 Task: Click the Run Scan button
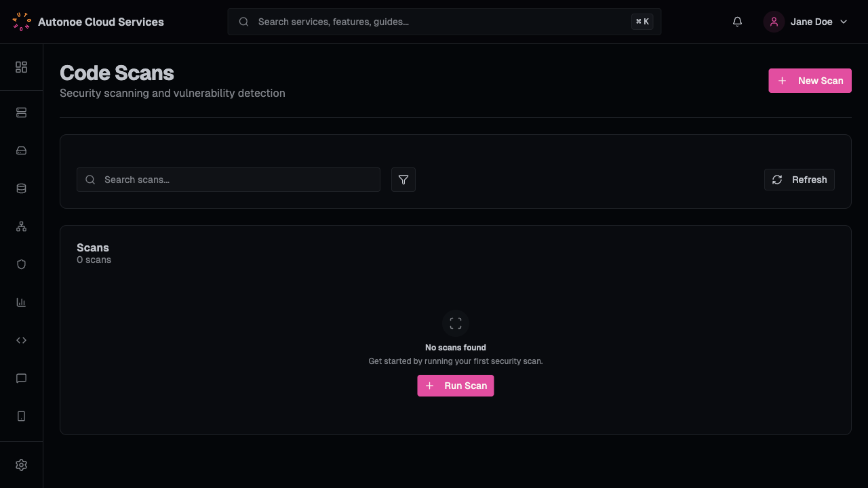[x=456, y=386]
